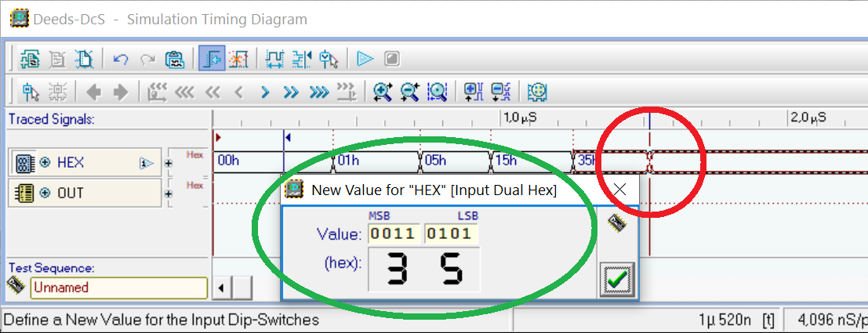Click the red start marker triangle
The image size is (868, 333).
[218, 138]
